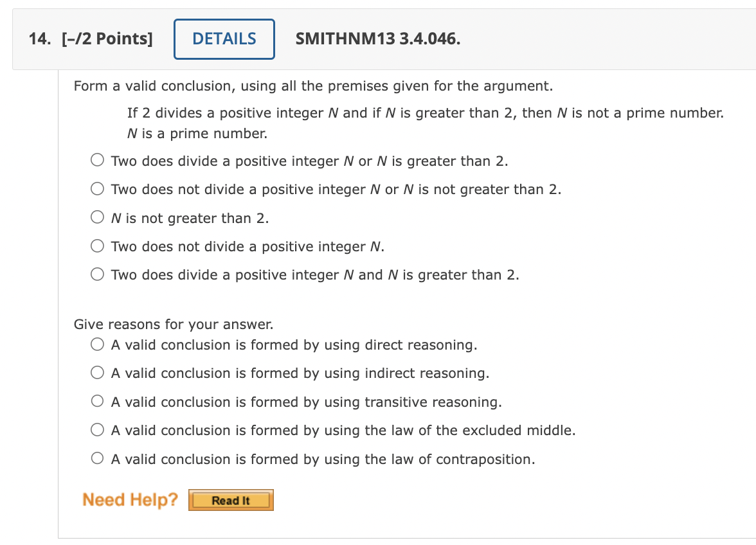Select "Two does not divide a positive integer N or N is not greater than 2"
756x545 pixels.
pos(97,188)
